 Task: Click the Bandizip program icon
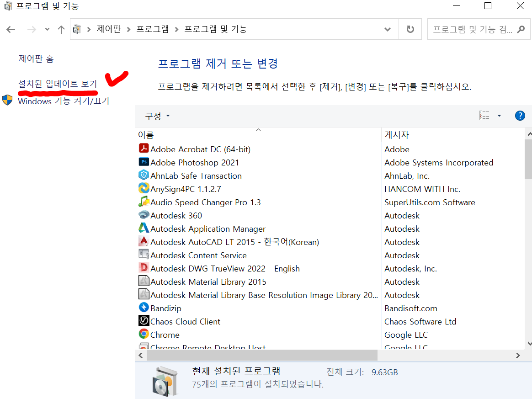point(144,308)
